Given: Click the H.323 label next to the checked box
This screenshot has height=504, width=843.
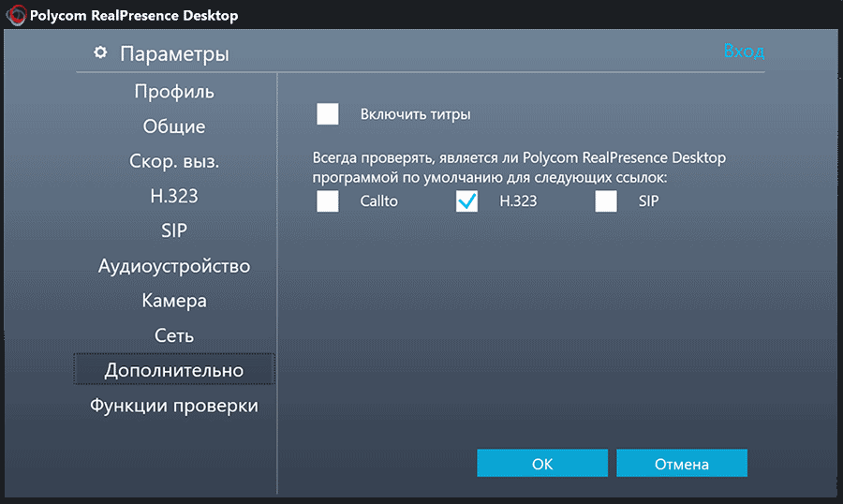Looking at the screenshot, I should [518, 201].
